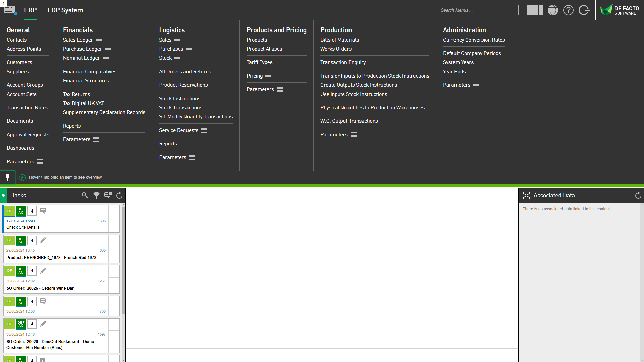Click the pencil edit icon on FRENCHRED_1978 task
The image size is (644, 362).
43,240
